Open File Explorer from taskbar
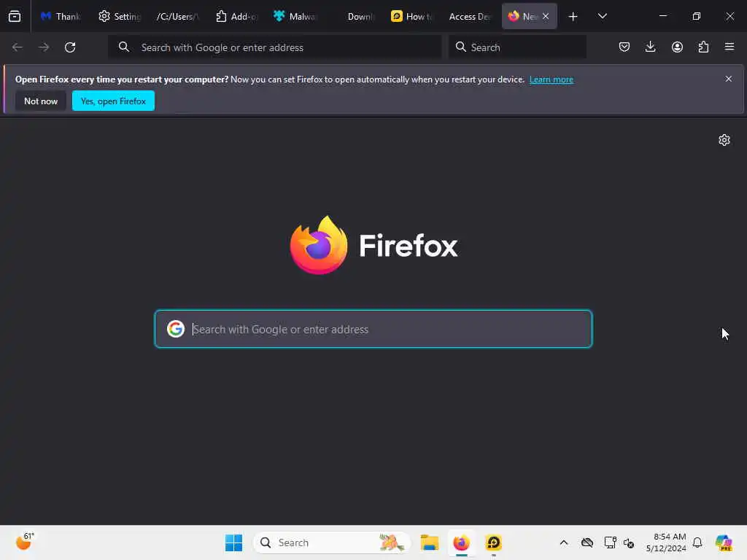This screenshot has width=747, height=560. [429, 542]
